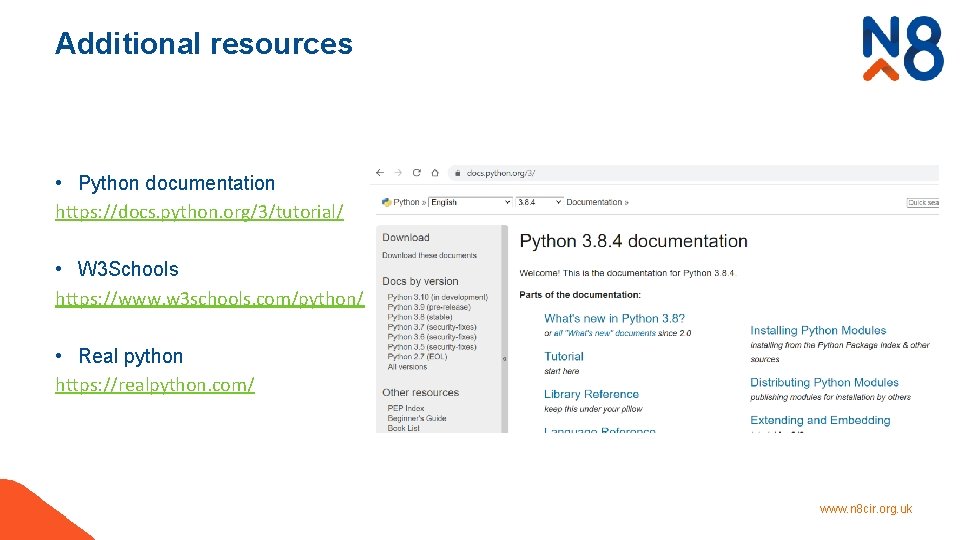Click the Python documentation bullet text
Screen dimensions: 960x540
tap(176, 183)
